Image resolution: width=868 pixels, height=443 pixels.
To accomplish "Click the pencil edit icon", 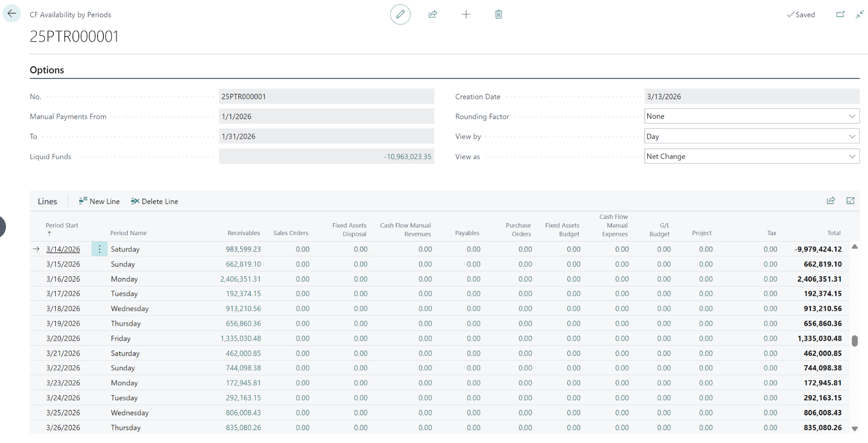I will click(x=400, y=15).
